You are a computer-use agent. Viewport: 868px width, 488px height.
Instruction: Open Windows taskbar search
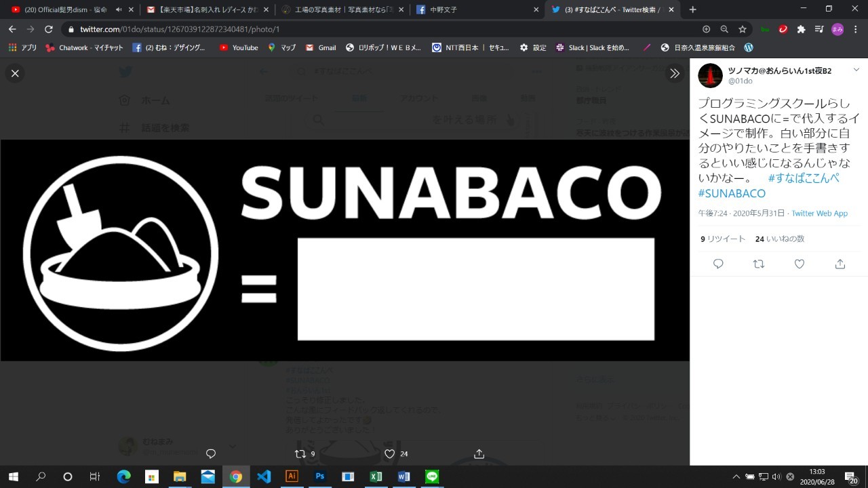[41, 476]
